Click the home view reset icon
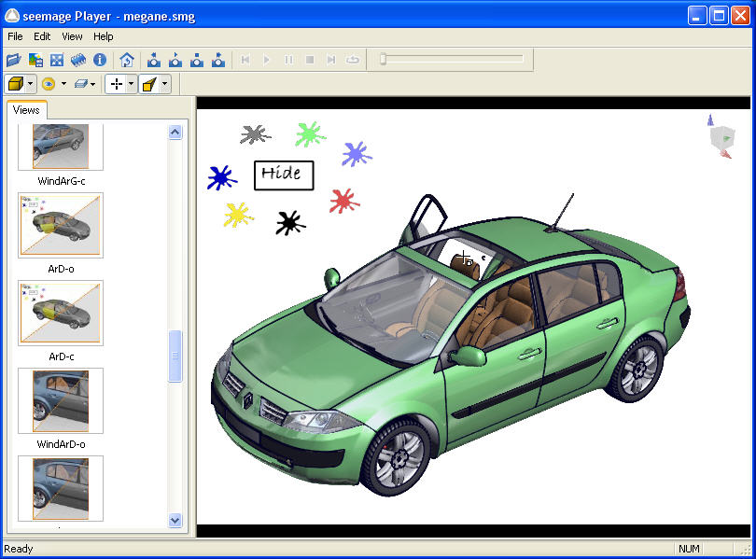The image size is (756, 559). pos(127,60)
